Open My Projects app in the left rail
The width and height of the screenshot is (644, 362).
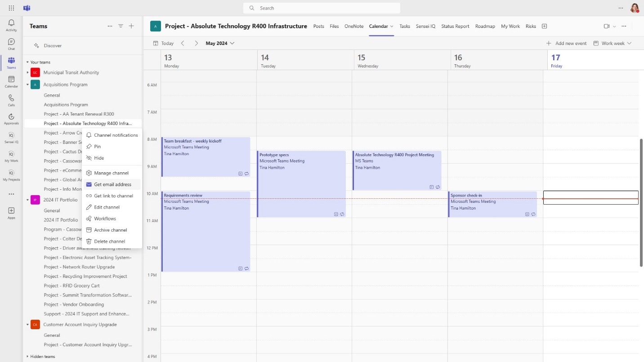pos(11,175)
